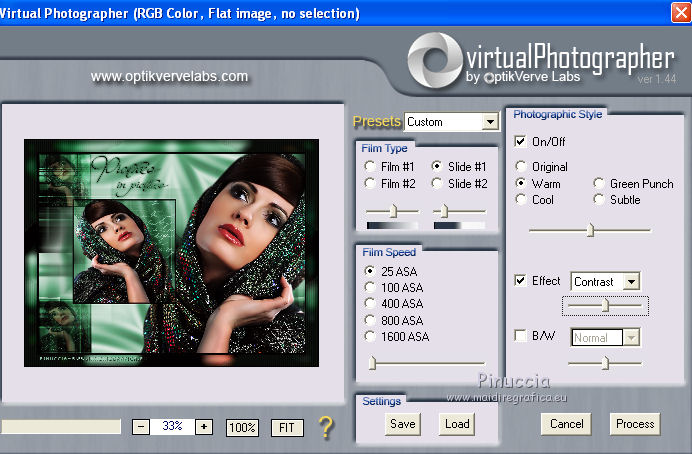Choose 100 ASA film speed
The height and width of the screenshot is (454, 692).
pos(369,287)
